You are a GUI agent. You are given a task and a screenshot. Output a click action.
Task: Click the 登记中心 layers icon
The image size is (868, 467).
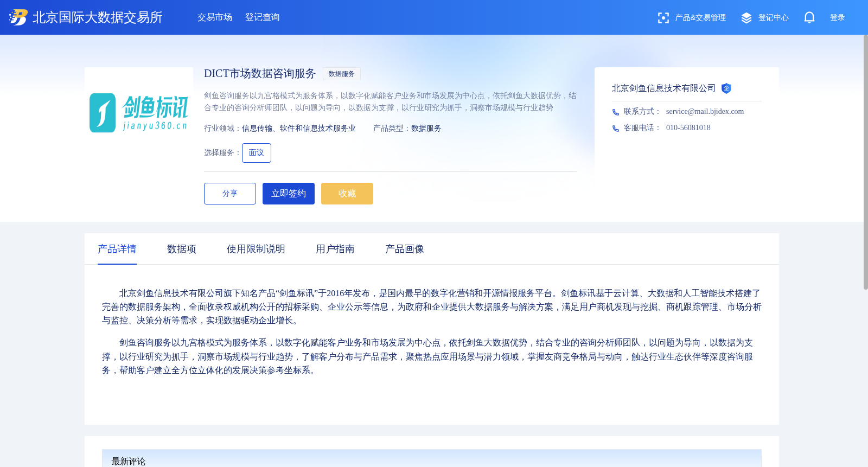pos(746,18)
